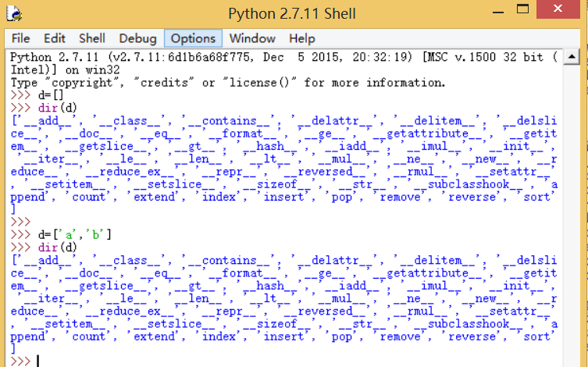Maximize the Python Shell window
Screen dimensions: 588x367
pos(522,9)
